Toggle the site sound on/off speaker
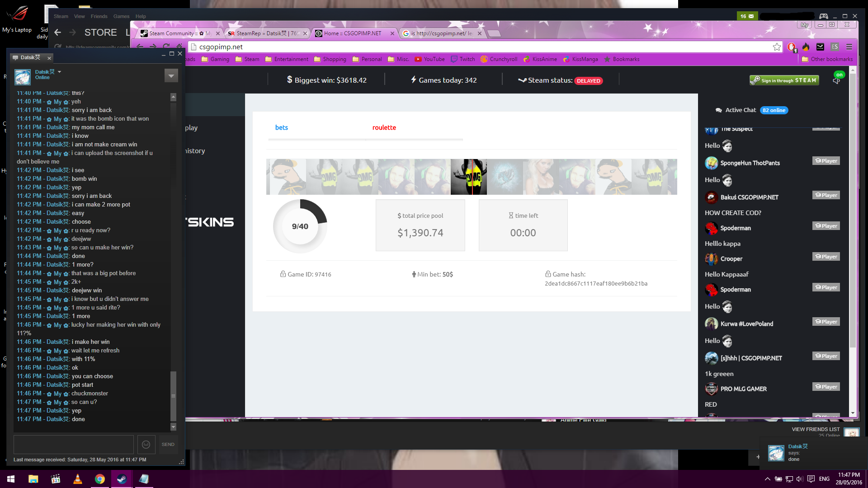Viewport: 868px width, 488px height. (836, 81)
